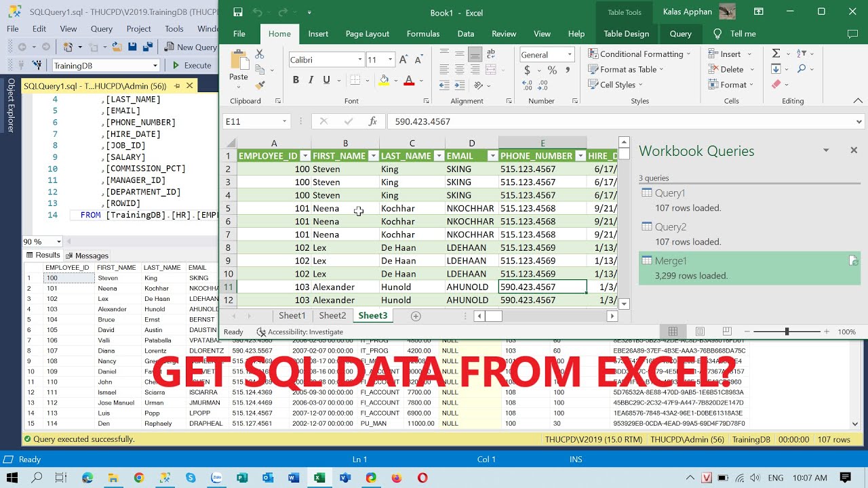Viewport: 868px width, 488px height.
Task: Open the EMPLOYEE_ID column filter dropdown
Action: coord(304,156)
